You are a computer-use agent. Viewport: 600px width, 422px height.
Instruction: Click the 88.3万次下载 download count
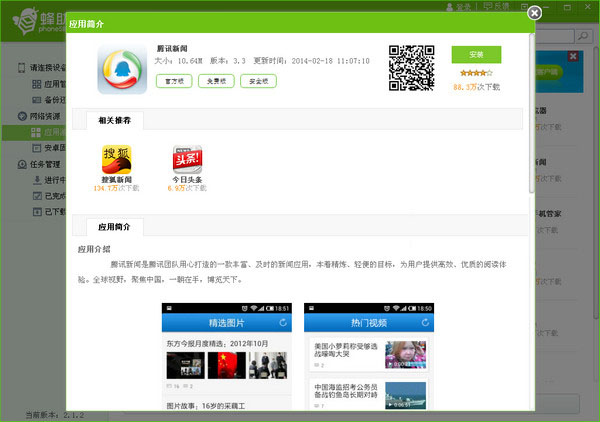tap(476, 87)
